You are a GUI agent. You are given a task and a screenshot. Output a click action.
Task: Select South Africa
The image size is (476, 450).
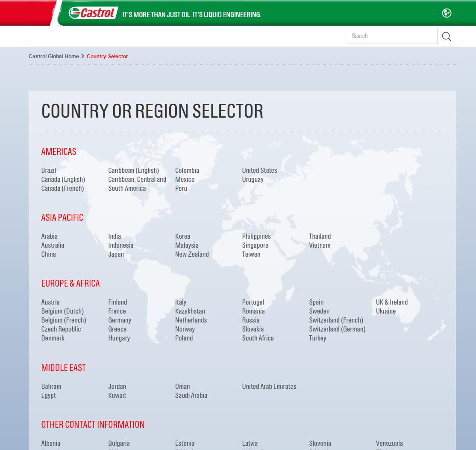pyautogui.click(x=258, y=338)
